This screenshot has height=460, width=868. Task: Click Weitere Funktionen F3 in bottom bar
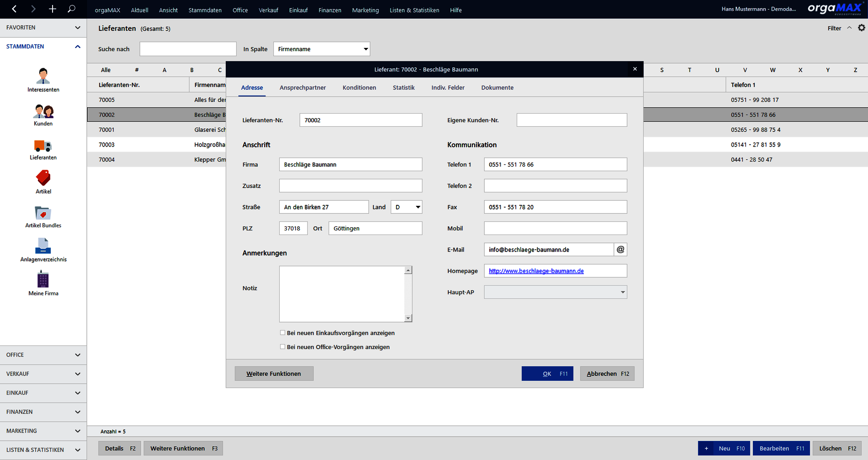click(183, 448)
